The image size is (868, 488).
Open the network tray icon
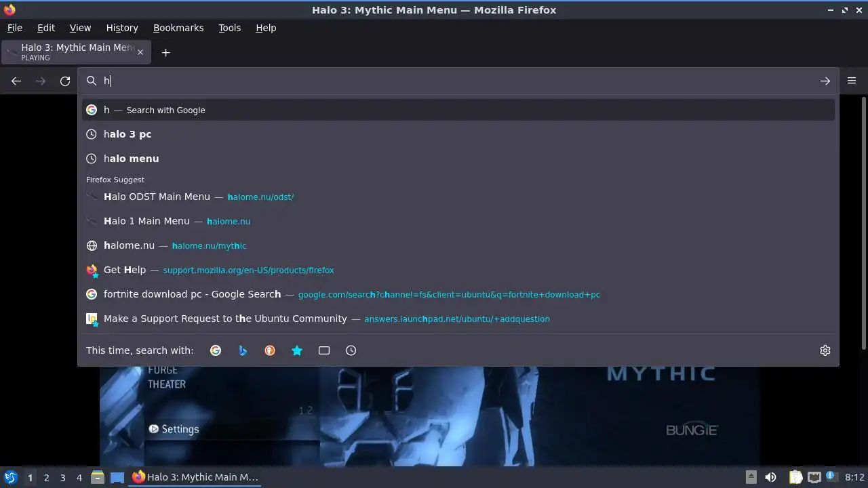click(814, 477)
